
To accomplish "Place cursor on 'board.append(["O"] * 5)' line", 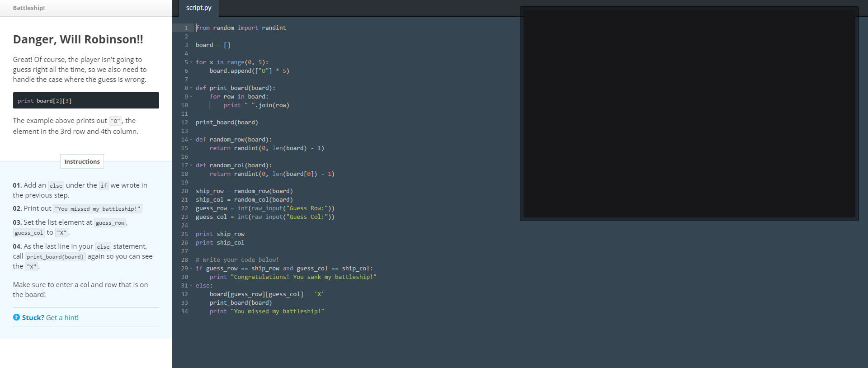I will (249, 71).
